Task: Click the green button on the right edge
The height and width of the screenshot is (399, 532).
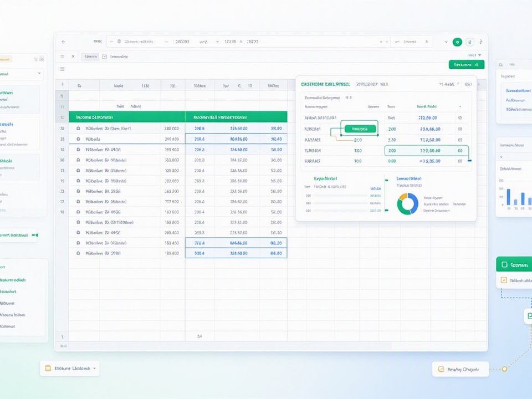Action: (514, 264)
